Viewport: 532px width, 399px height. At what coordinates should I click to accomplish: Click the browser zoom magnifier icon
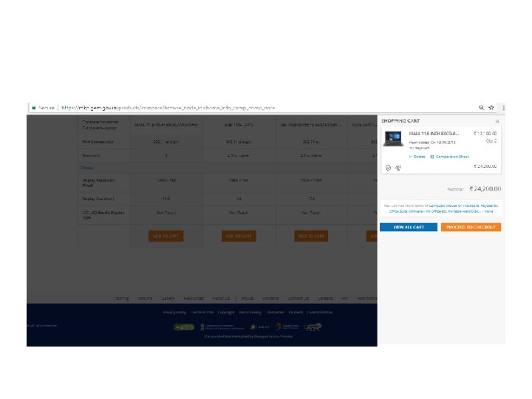click(x=482, y=108)
